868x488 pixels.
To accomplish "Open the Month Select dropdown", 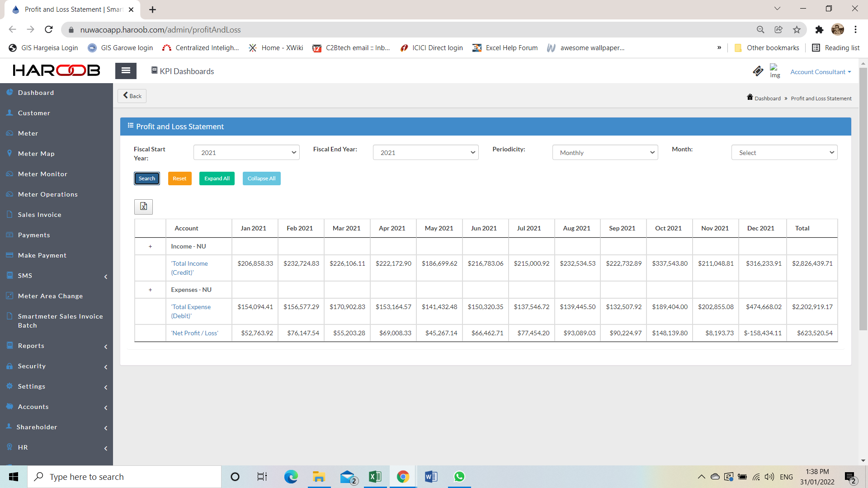I will [x=784, y=153].
